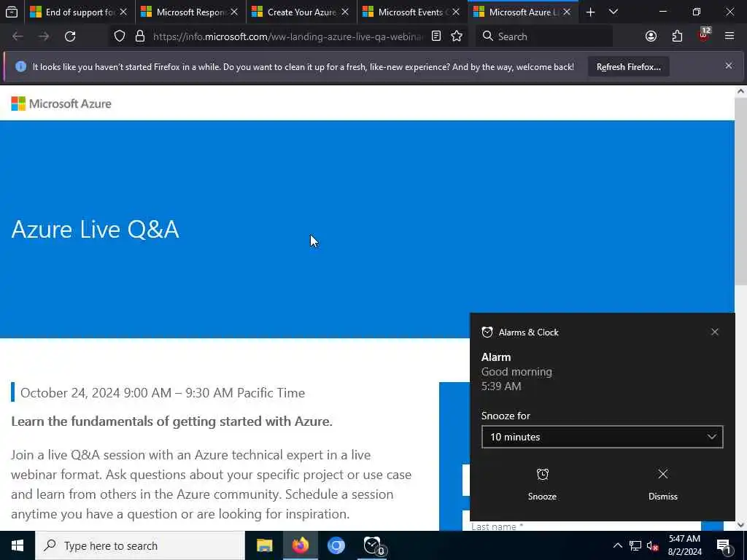This screenshot has width=747, height=560.
Task: Click the Refresh Firefox button
Action: click(628, 66)
